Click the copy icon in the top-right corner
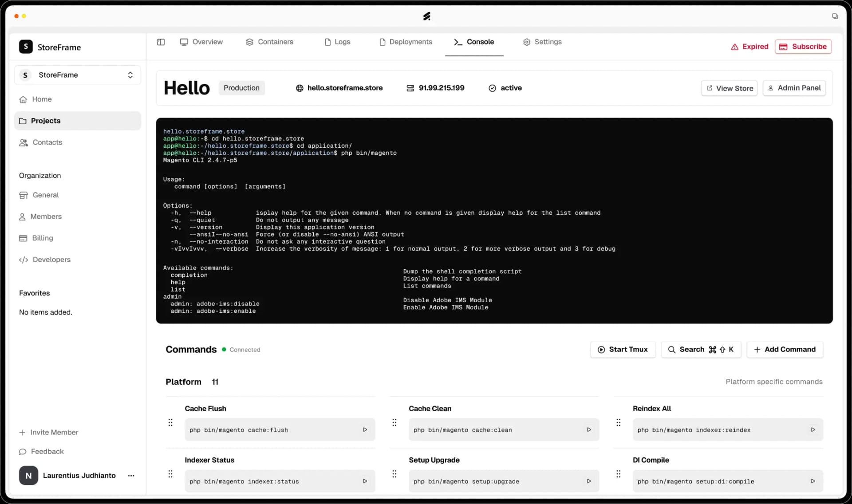The image size is (852, 504). [835, 16]
